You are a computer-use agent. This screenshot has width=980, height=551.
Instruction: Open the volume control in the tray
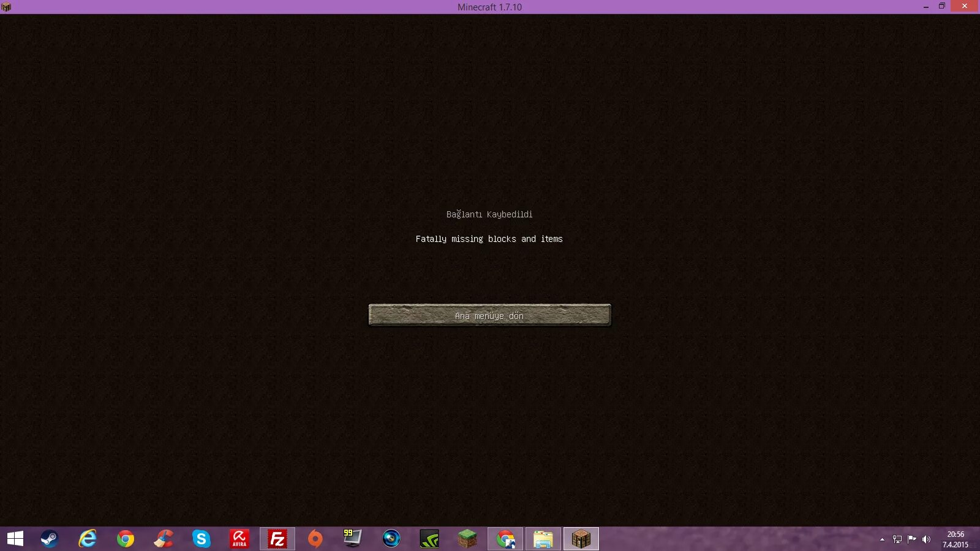pyautogui.click(x=926, y=539)
